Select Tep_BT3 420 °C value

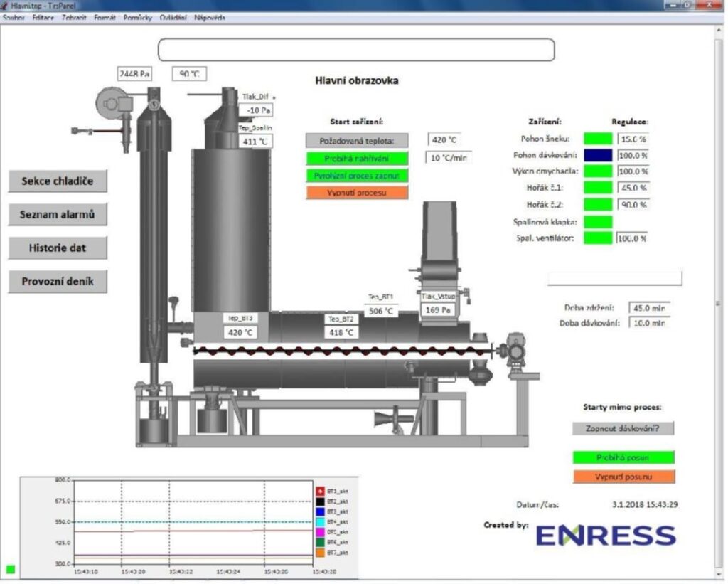(240, 332)
